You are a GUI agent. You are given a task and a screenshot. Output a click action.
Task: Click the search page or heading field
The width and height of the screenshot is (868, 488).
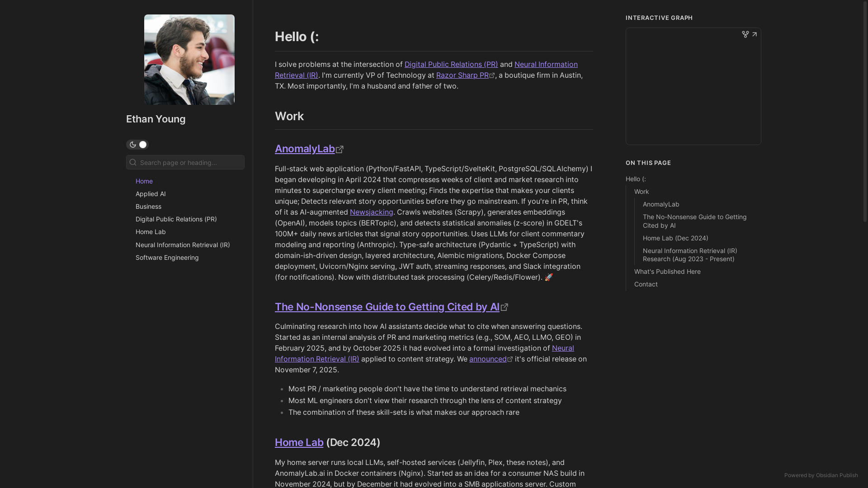(x=185, y=162)
